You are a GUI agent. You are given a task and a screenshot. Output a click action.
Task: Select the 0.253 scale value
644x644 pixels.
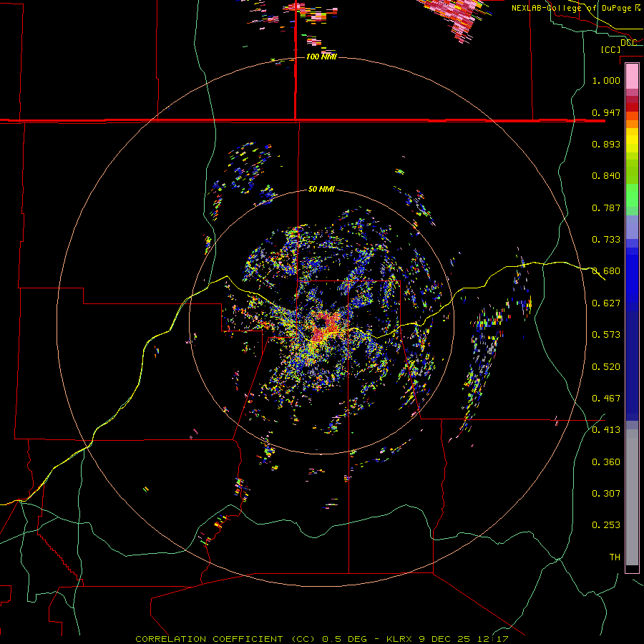(x=606, y=525)
